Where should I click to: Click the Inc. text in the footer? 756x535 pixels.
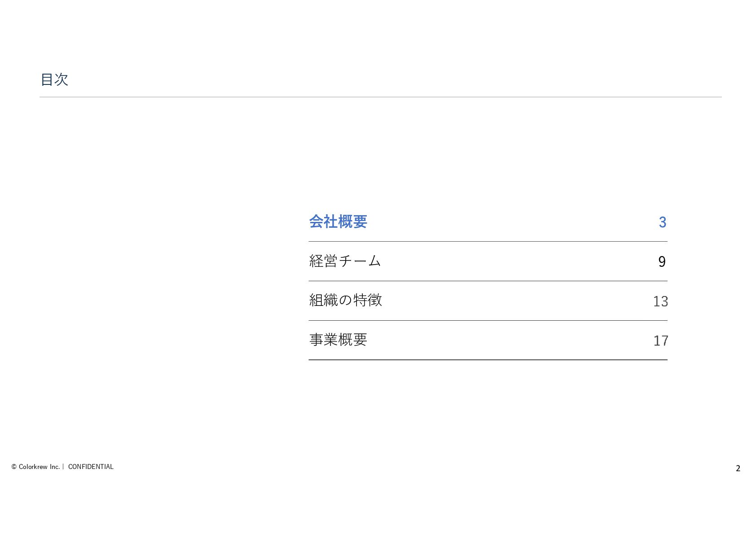click(x=55, y=467)
